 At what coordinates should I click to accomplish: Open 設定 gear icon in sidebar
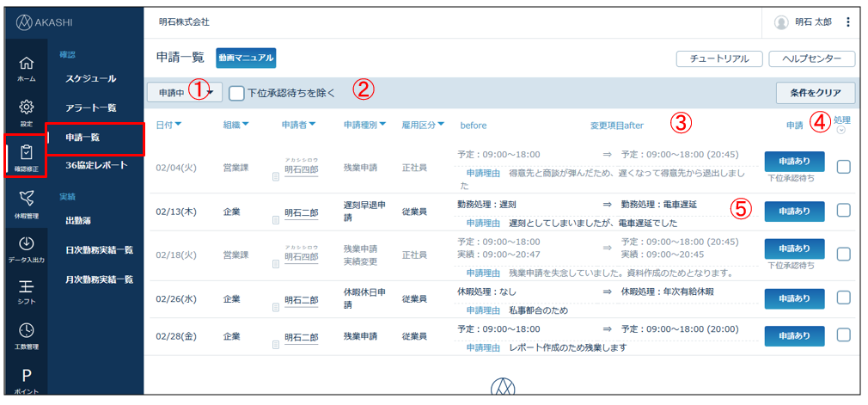(27, 111)
